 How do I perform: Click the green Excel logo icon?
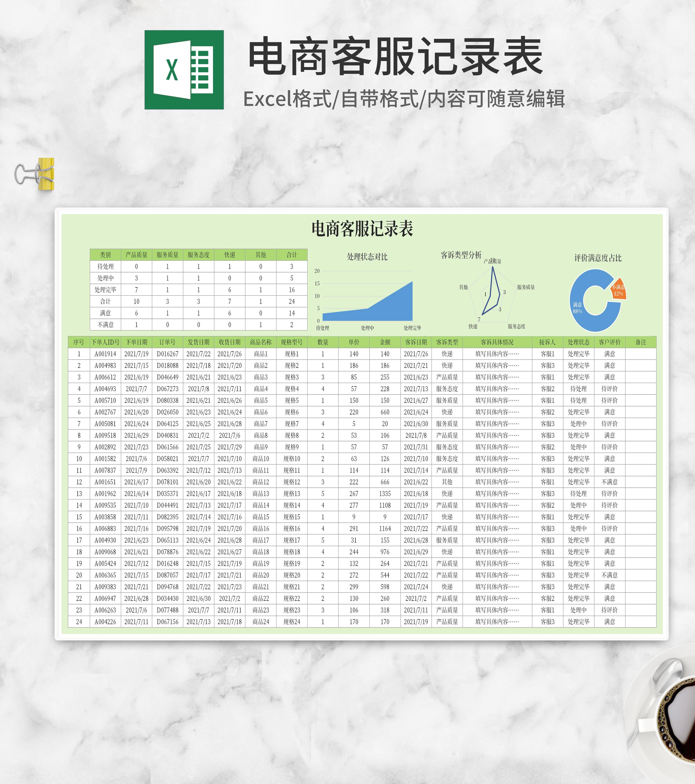click(x=184, y=70)
